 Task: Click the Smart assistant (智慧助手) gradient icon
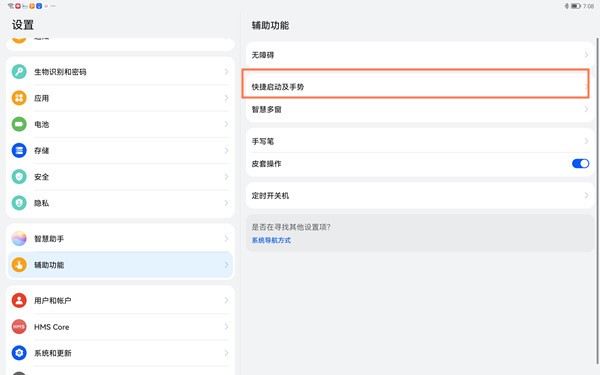pos(19,238)
